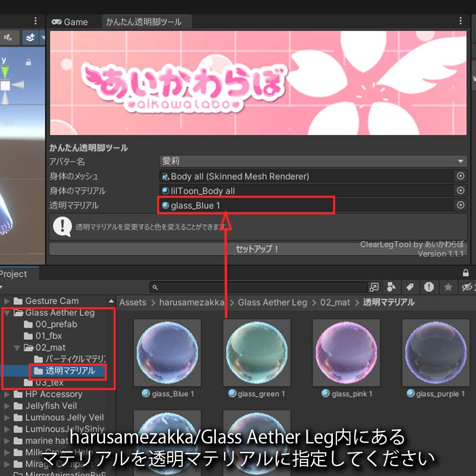Toggle the Mute Audio button

click(8, 38)
